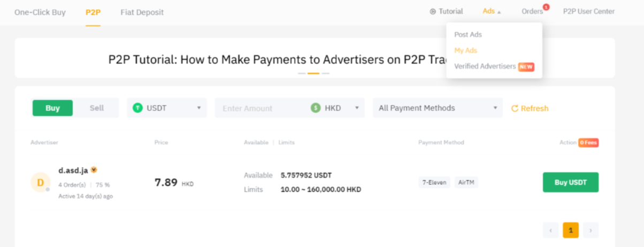Viewport: 644px width, 247px height.
Task: Click the HKD currency dollar icon
Action: (x=316, y=108)
